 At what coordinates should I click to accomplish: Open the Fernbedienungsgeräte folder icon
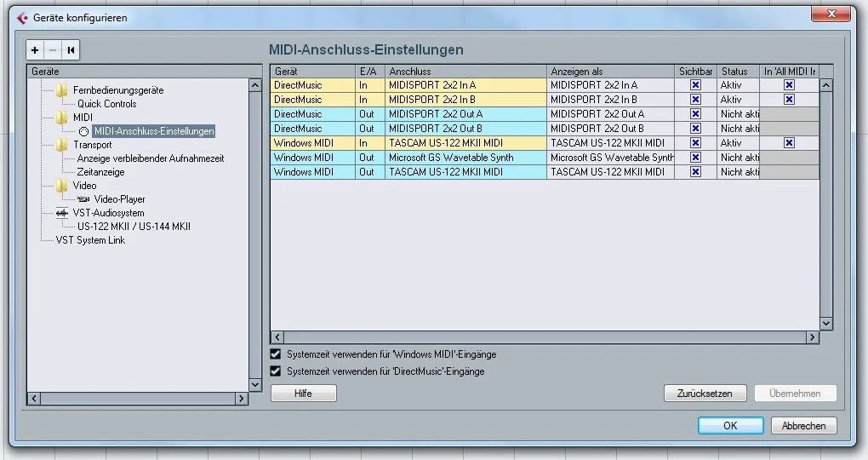click(61, 90)
